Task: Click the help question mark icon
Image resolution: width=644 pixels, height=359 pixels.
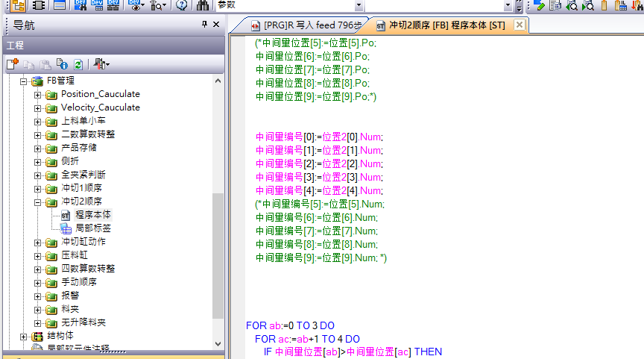Action: click(x=182, y=5)
